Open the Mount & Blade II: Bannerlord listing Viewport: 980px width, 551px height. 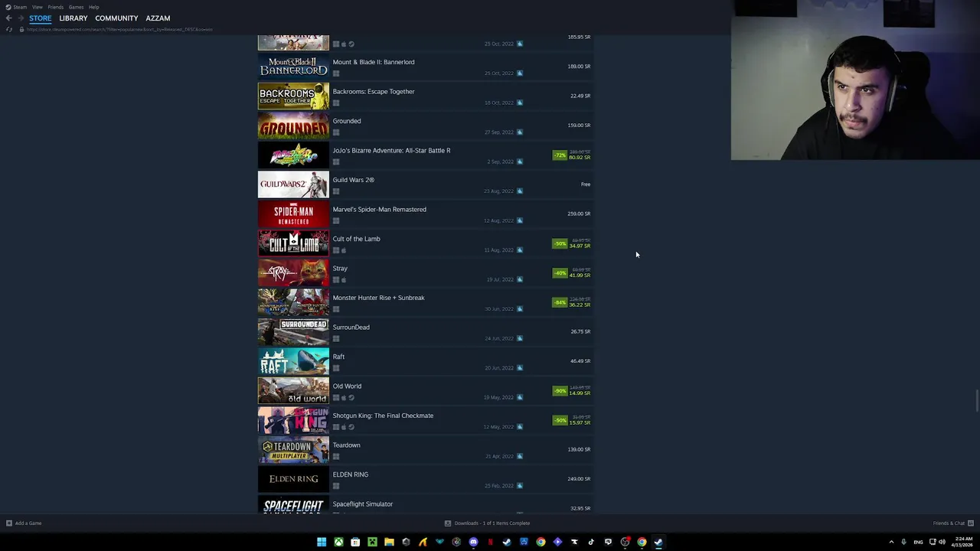(x=425, y=67)
